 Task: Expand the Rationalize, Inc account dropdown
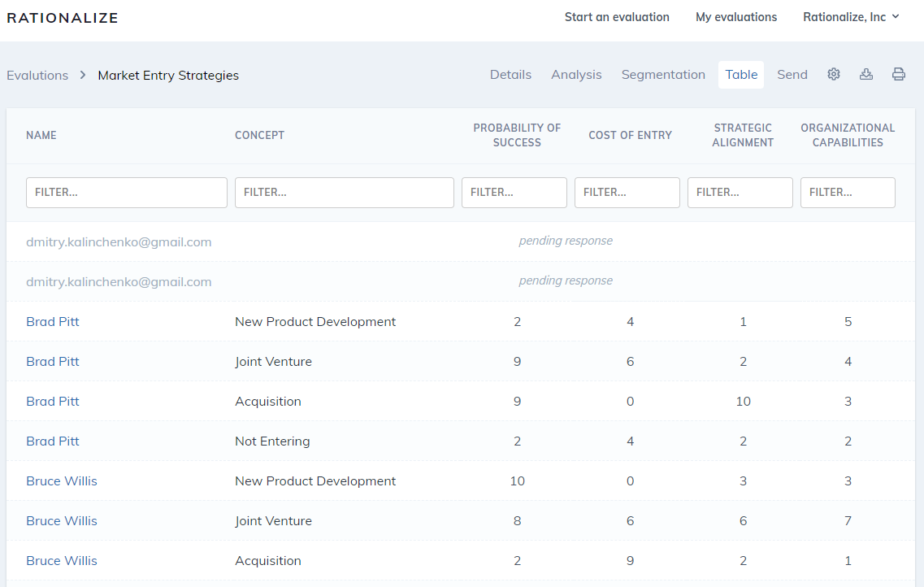click(x=851, y=17)
